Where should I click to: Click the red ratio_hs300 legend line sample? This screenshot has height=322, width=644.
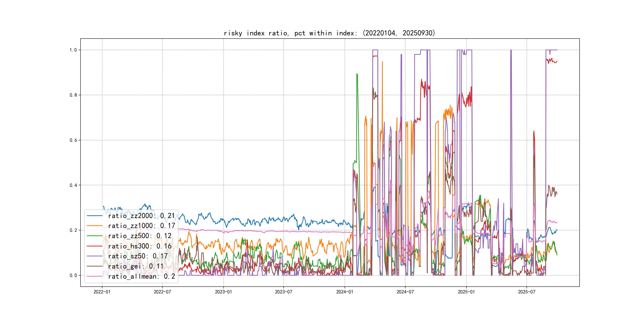pos(94,246)
